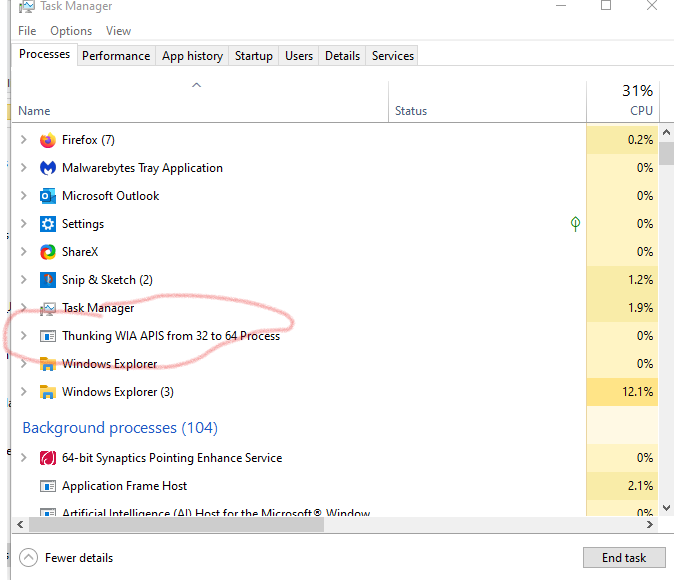Viewport: 674px width, 580px height.
Task: Sort by the Status column header
Action: [x=487, y=101]
